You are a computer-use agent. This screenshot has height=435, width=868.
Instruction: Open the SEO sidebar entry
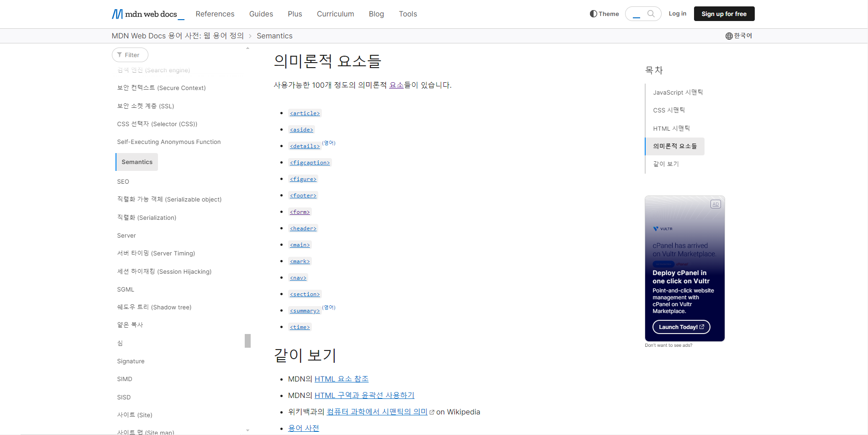point(123,181)
